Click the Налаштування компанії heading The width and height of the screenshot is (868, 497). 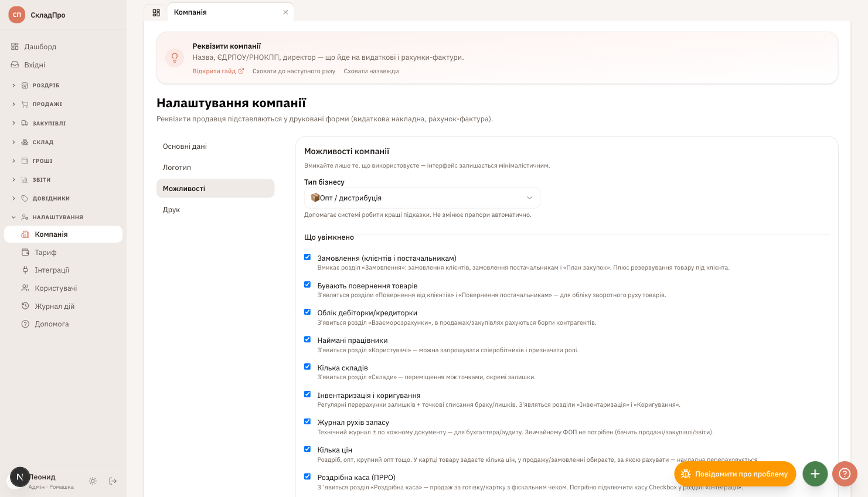pos(231,103)
